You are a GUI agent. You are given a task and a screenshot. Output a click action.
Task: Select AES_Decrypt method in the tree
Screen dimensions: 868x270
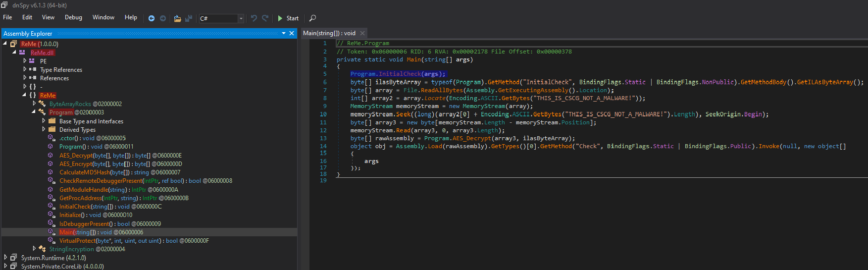(76, 155)
